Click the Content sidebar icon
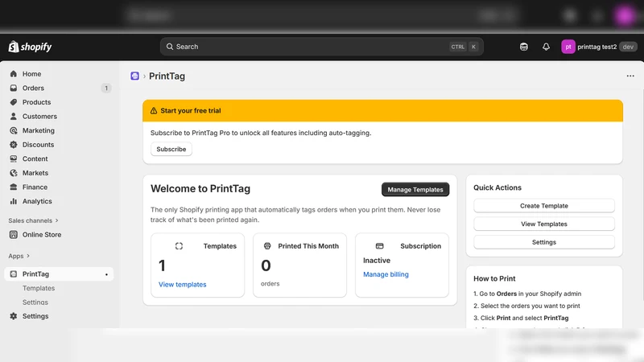 [x=14, y=158]
